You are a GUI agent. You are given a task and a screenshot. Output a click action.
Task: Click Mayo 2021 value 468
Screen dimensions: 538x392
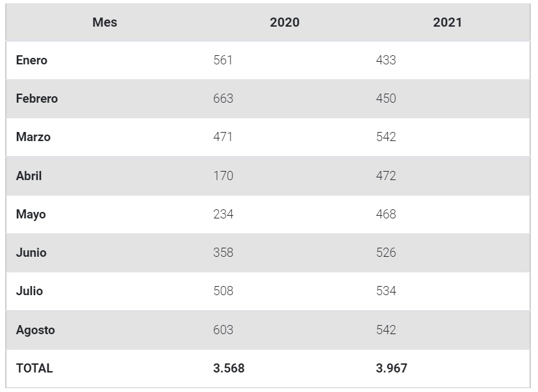pos(386,214)
